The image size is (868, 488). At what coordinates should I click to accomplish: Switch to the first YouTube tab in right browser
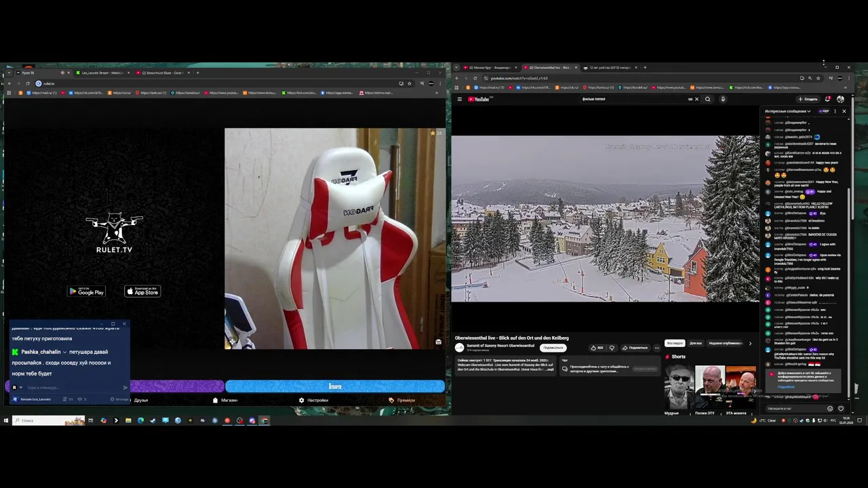coord(490,68)
